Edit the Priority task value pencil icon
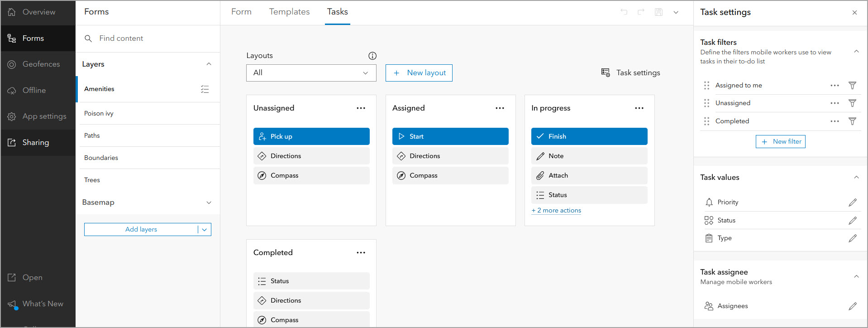 point(853,202)
